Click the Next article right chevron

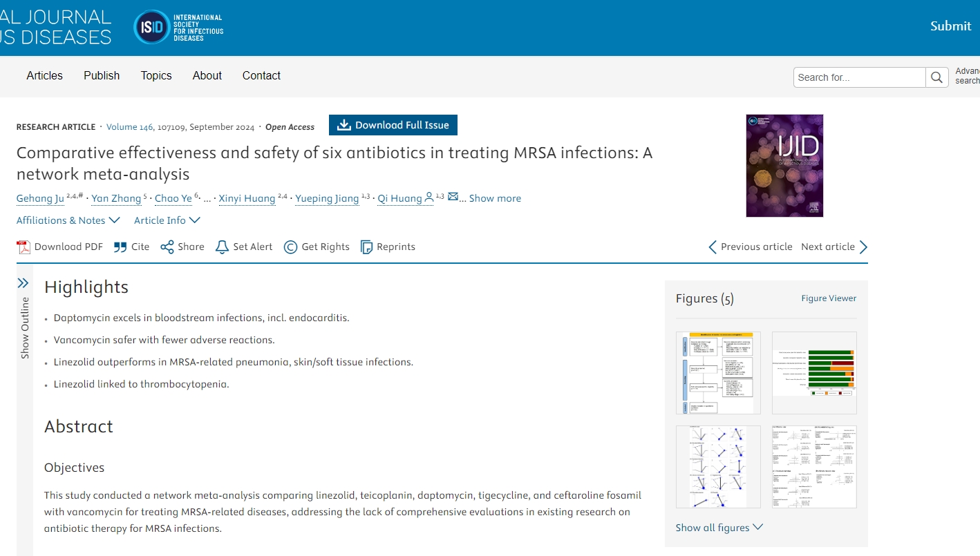coord(863,247)
